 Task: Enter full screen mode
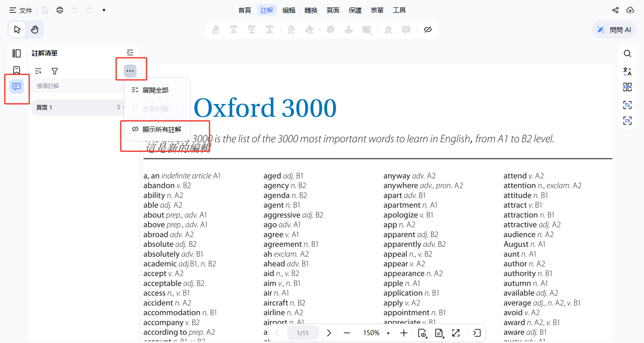tap(456, 333)
